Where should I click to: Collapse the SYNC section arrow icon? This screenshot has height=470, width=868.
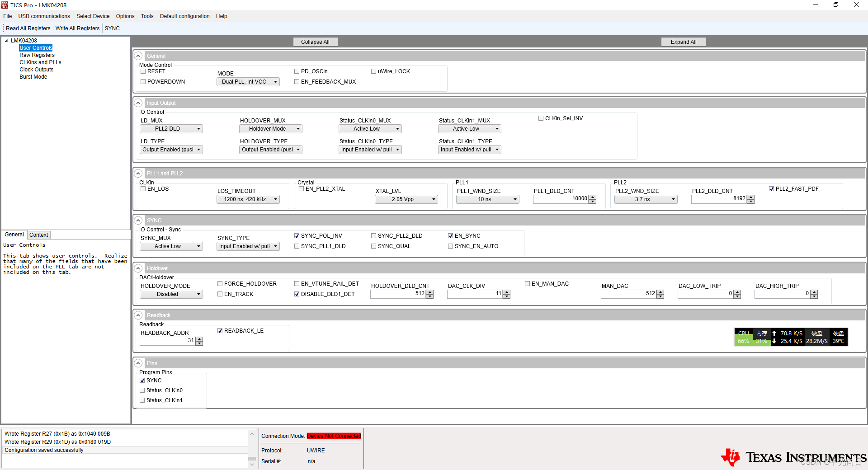[138, 220]
